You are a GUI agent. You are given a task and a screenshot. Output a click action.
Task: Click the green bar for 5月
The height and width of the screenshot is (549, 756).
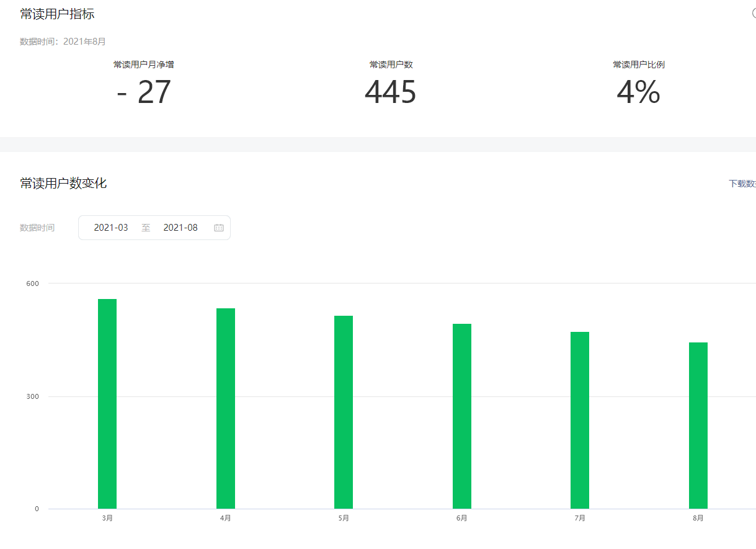(344, 412)
